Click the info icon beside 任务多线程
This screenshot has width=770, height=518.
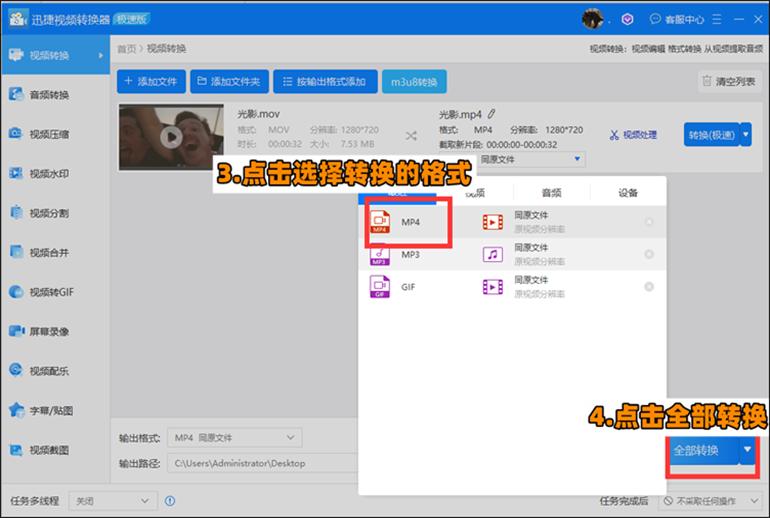pyautogui.click(x=170, y=501)
